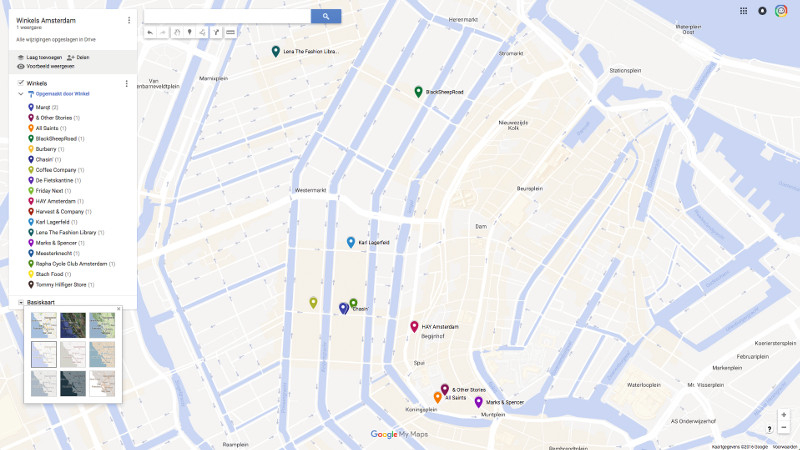This screenshot has height=450, width=800.
Task: Open the Google apps grid icon
Action: [x=743, y=11]
